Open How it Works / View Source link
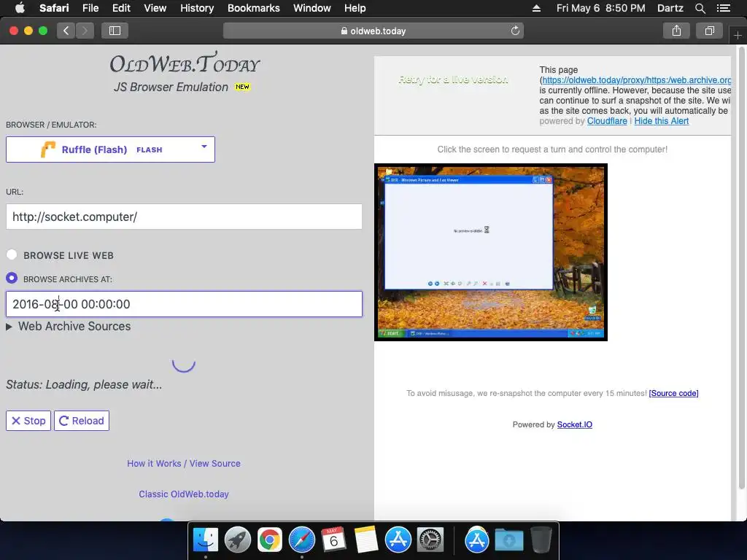 pos(184,463)
